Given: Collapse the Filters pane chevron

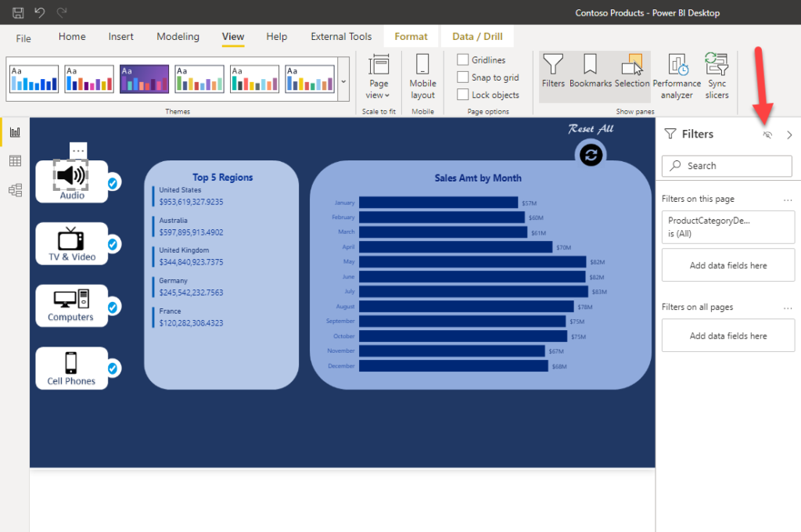Looking at the screenshot, I should pos(789,135).
